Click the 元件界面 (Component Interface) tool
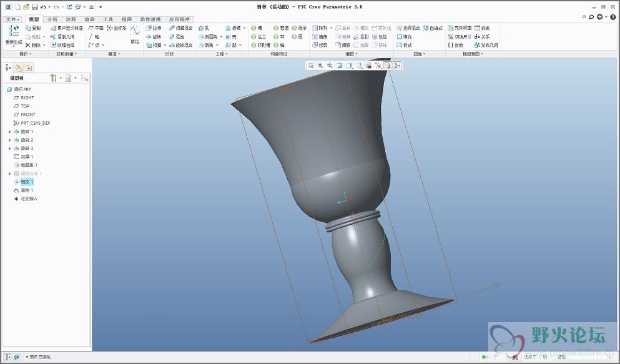 460,28
